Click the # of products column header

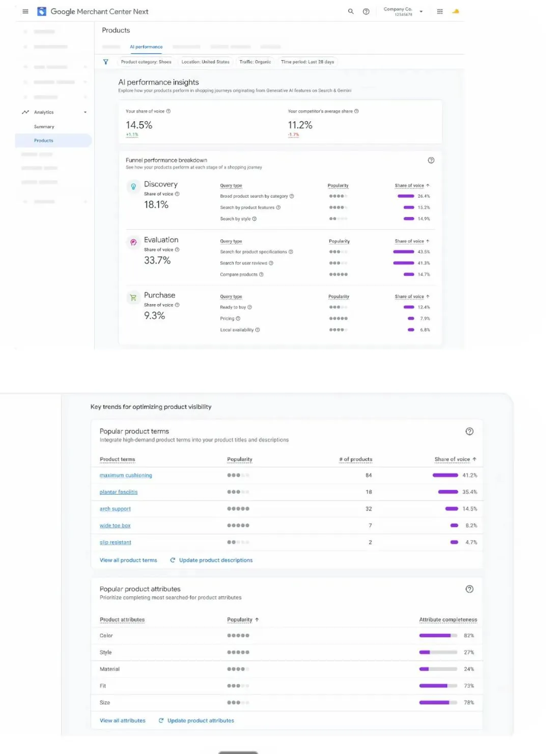click(356, 459)
